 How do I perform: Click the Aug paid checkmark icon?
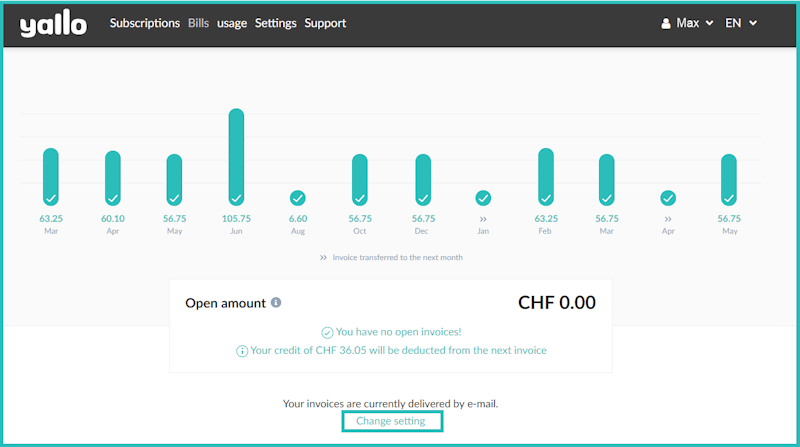coord(298,198)
